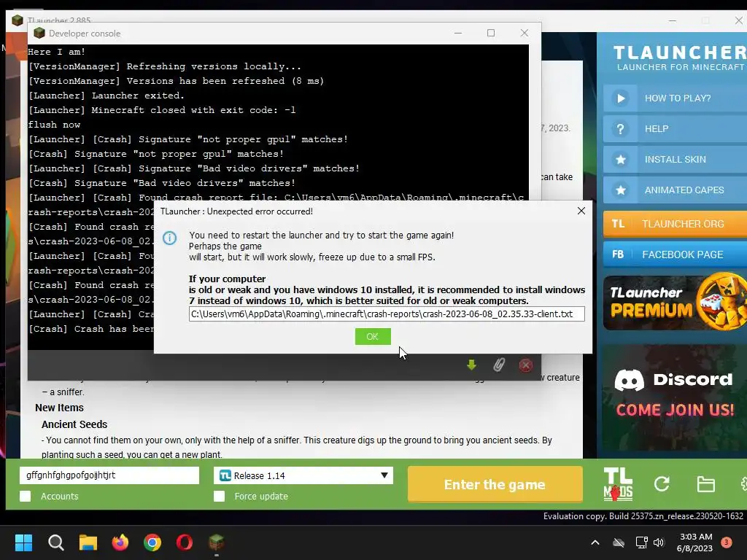Click TL badge on the orange button

(x=618, y=224)
